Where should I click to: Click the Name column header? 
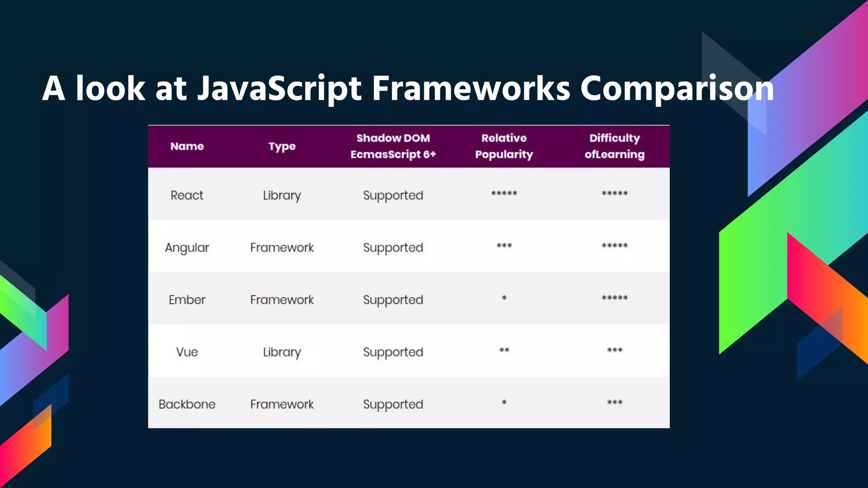[187, 146]
